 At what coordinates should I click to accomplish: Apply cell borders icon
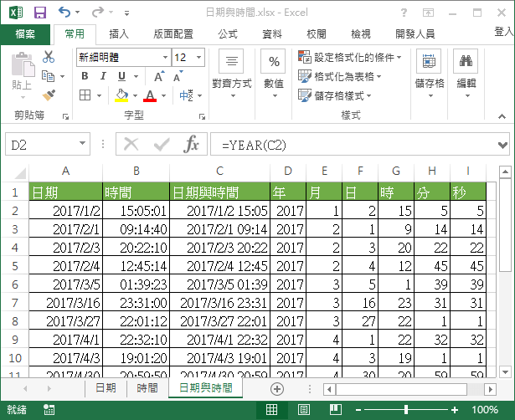point(85,95)
